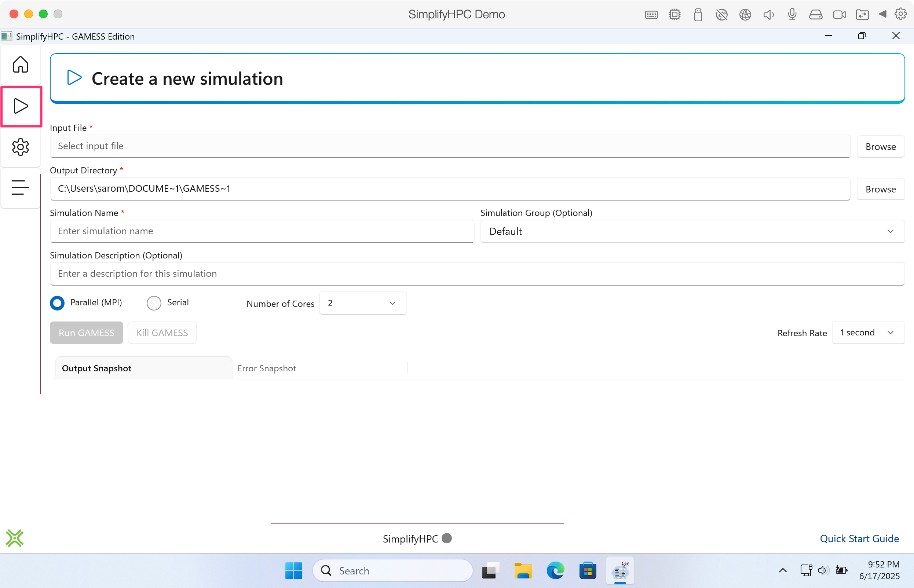
Task: Expand the Number of Cores dropdown
Action: 362,303
